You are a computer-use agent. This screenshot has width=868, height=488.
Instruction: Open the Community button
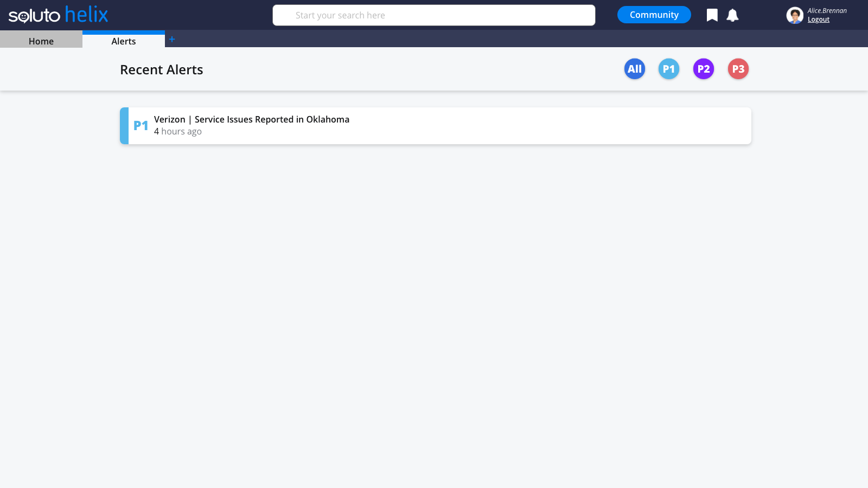(654, 15)
